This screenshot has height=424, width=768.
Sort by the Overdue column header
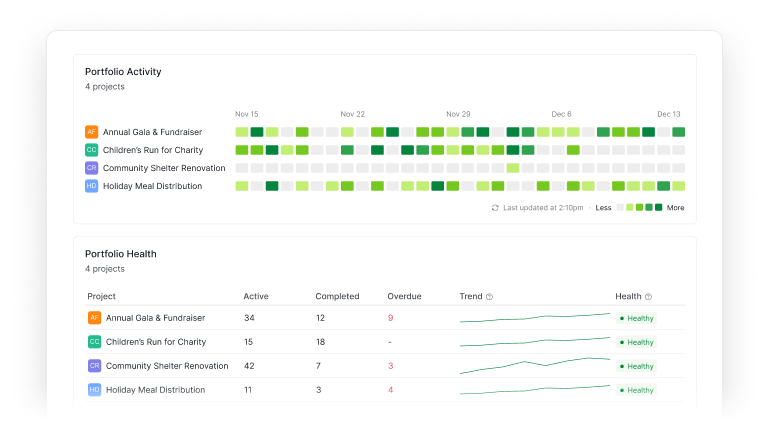pos(405,296)
